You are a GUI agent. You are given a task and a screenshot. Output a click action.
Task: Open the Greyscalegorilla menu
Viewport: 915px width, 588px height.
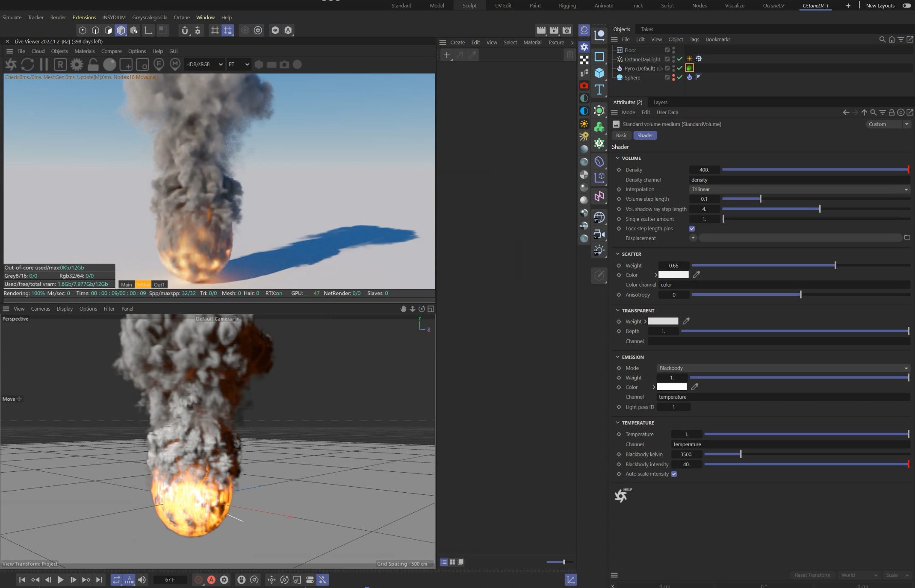point(150,18)
